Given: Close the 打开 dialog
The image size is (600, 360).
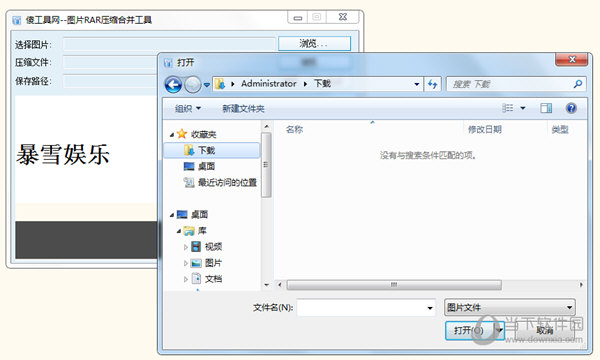Looking at the screenshot, I should click(x=572, y=60).
